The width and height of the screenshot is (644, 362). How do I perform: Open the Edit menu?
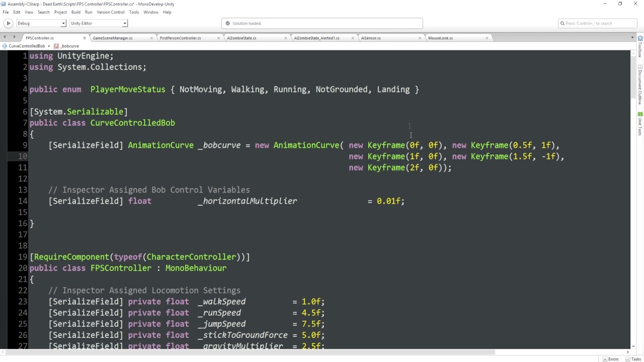coord(17,12)
